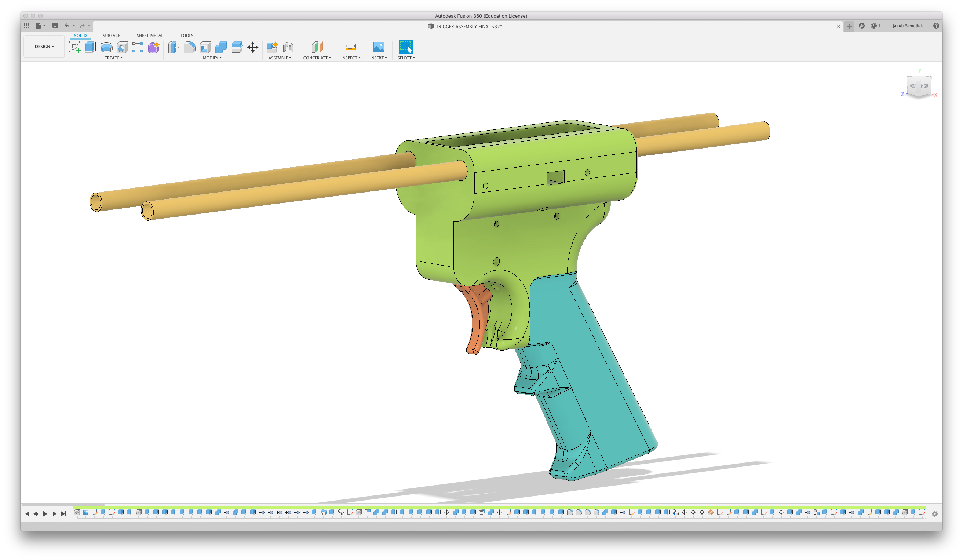Switch to the SURFACE tab

coord(111,36)
